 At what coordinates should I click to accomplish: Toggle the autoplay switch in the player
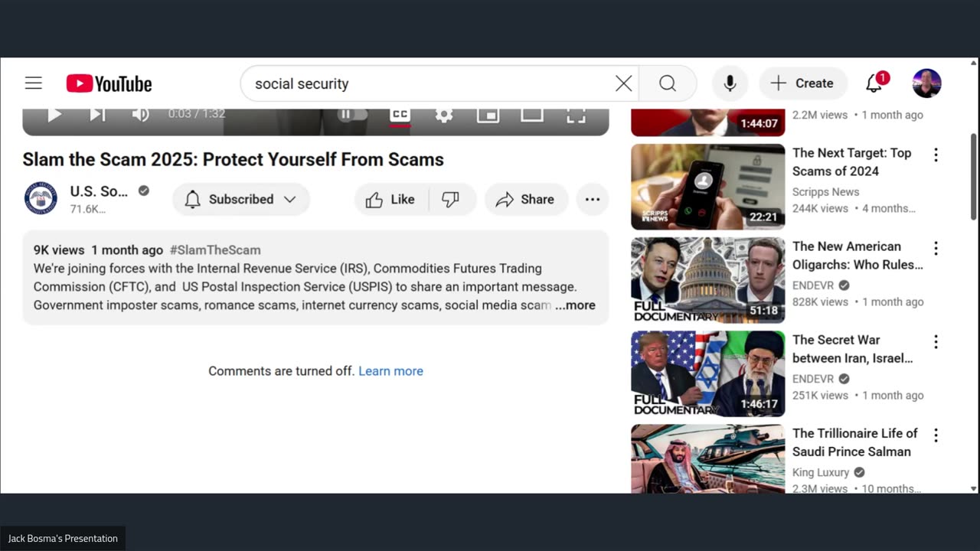pos(352,115)
